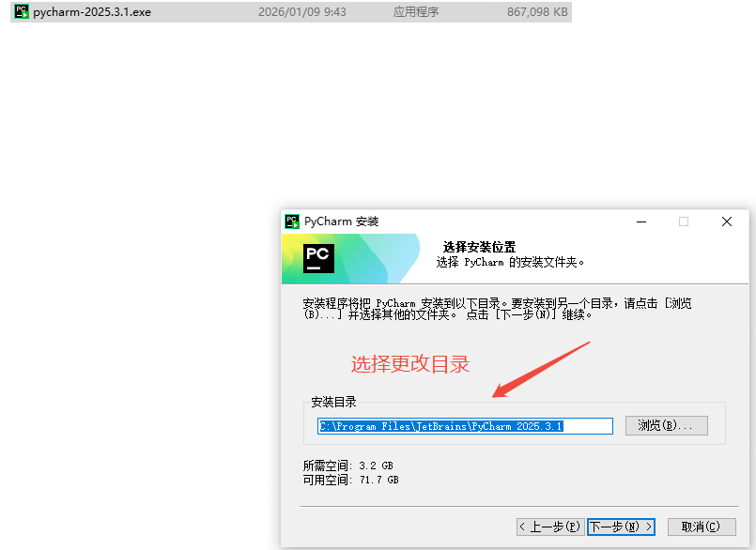
Task: Click the disabled maximize button of installer
Action: 684,222
